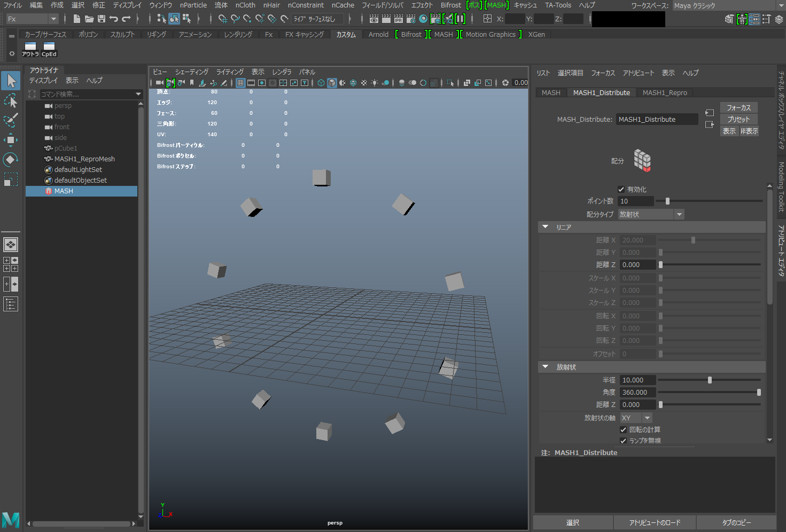The width and height of the screenshot is (786, 532).
Task: Choose the Rotate tool in toolbox
Action: [x=11, y=160]
